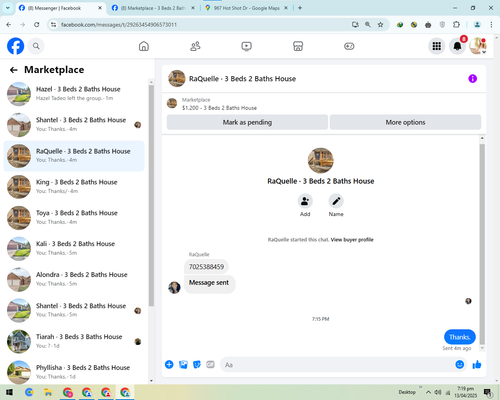Open Facebook search magnifier
This screenshot has height=400, width=500.
coord(36,46)
